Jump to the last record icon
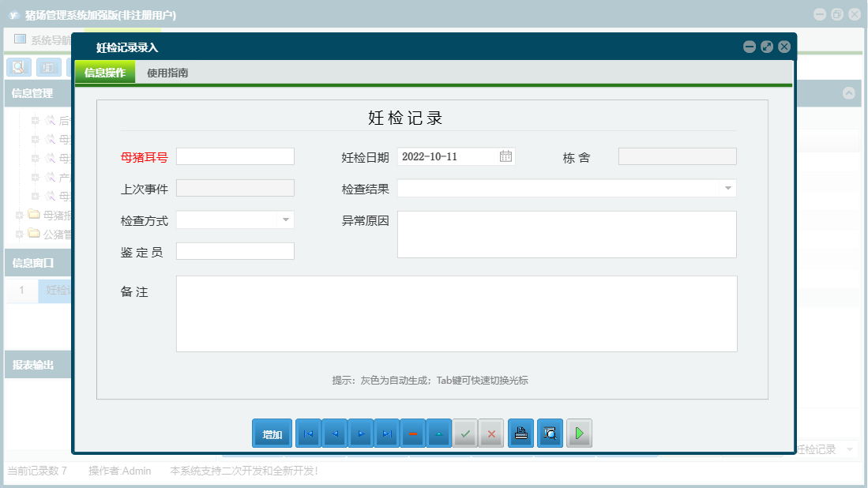This screenshot has height=488, width=868. pyautogui.click(x=386, y=433)
